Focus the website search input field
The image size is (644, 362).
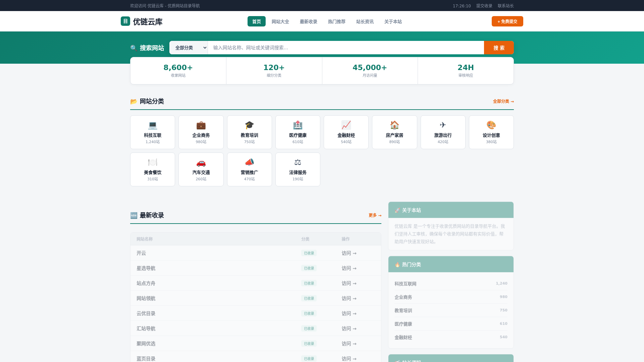346,48
